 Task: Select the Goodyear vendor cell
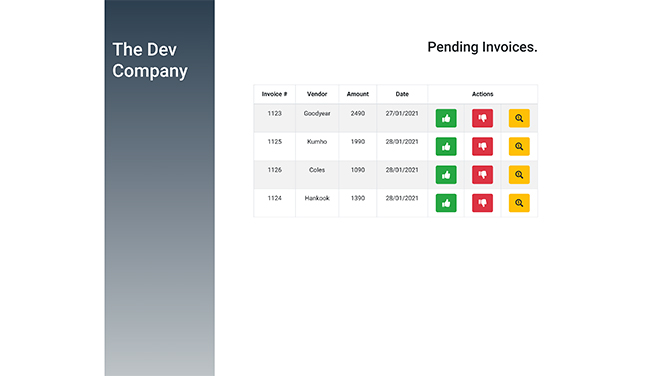[317, 118]
